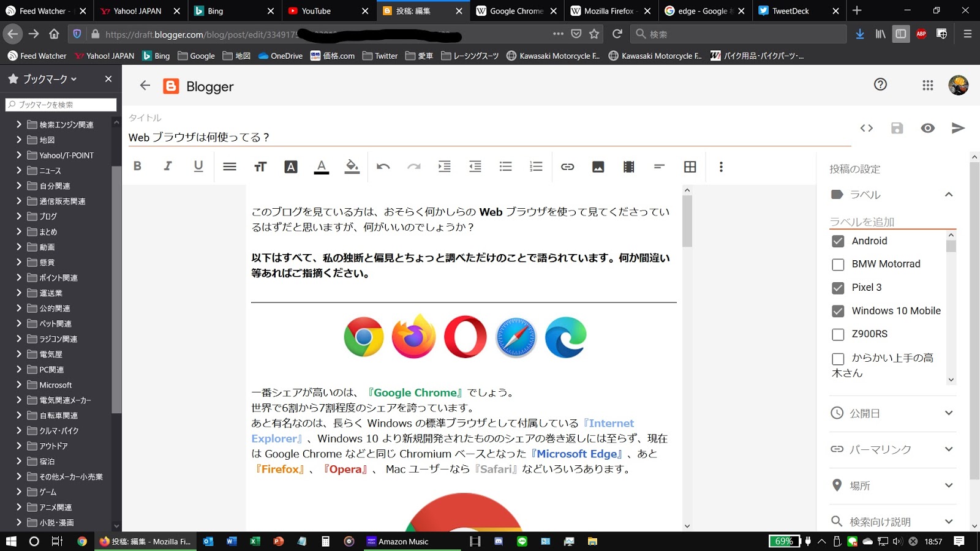980x551 pixels.
Task: Close the bookmarks sidebar
Action: 108,79
